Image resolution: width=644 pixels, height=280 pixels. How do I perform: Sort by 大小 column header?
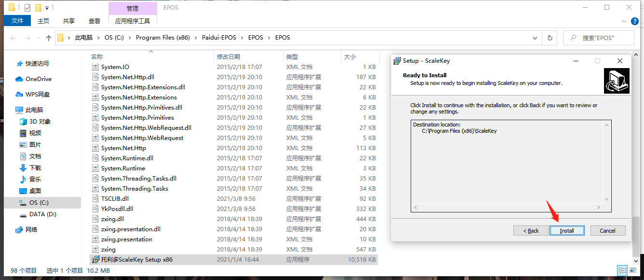click(349, 56)
